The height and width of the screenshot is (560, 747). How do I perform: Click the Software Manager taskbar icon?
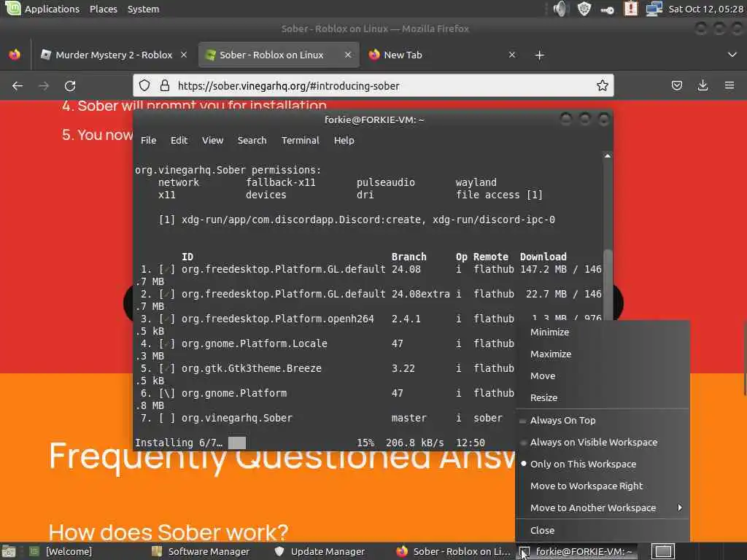[x=157, y=551]
